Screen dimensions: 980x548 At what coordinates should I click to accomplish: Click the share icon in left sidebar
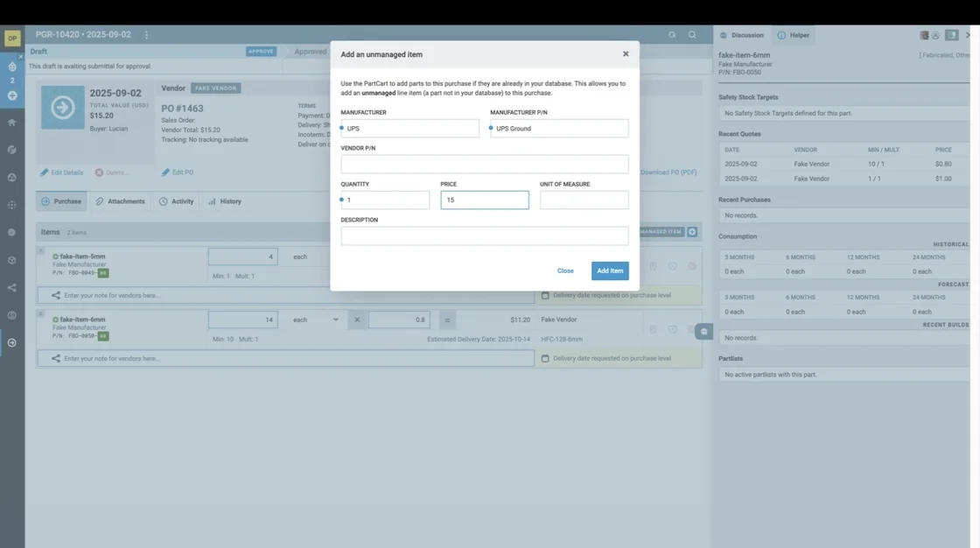(12, 287)
